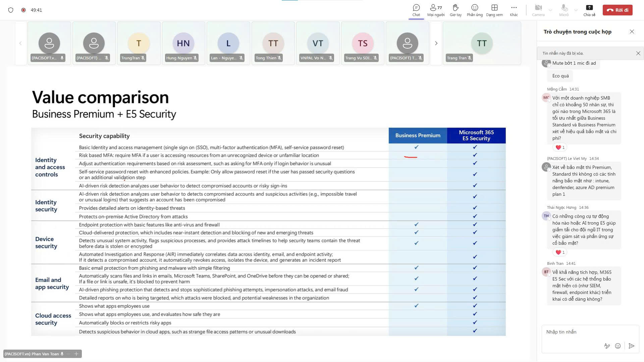This screenshot has height=362, width=644.
Task: Click the Value comparison slide title
Action: pos(100,98)
